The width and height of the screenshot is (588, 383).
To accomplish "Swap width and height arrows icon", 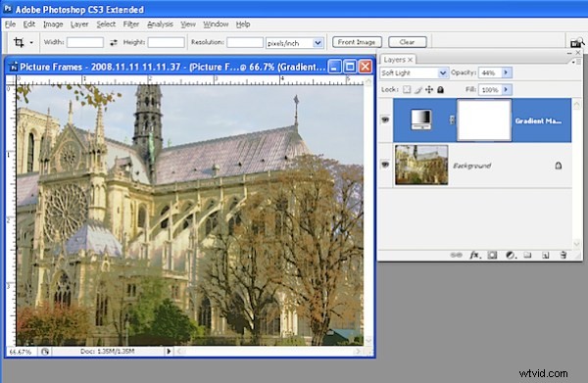I will (x=114, y=42).
